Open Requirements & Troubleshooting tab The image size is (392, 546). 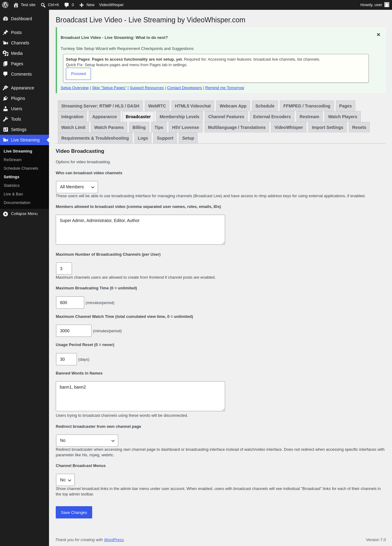[95, 138]
